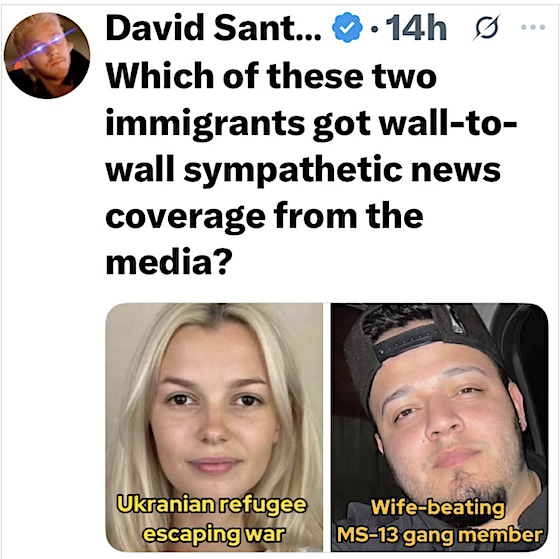Click the tweet line 'Which of these two'
This screenshot has width=560, height=559.
point(271,76)
